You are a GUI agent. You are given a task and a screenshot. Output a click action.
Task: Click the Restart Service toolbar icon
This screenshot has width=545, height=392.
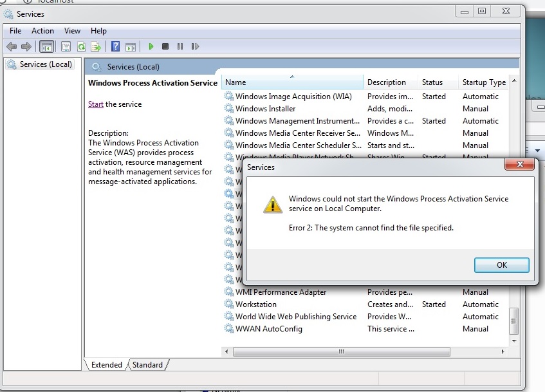tap(195, 46)
